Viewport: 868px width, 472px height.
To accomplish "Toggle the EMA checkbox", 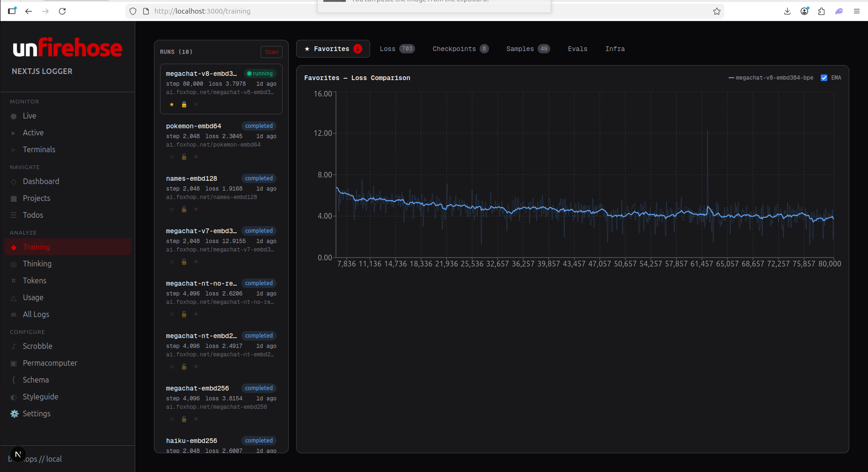I will pyautogui.click(x=824, y=78).
